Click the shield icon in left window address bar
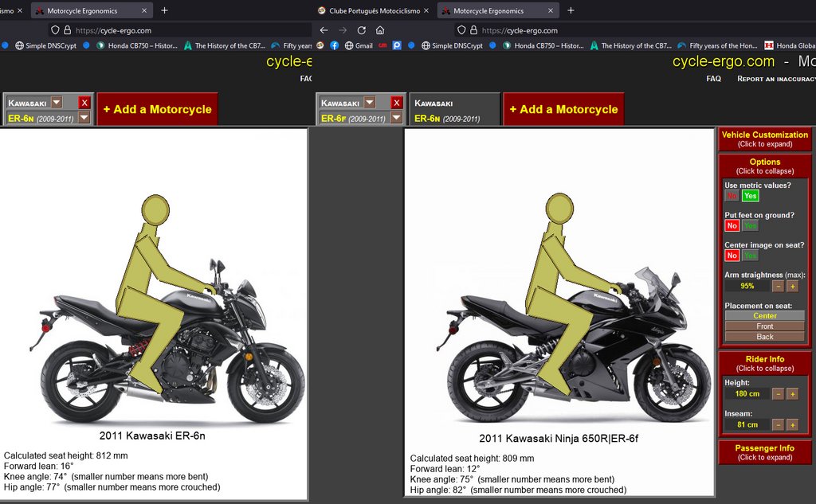Screen dimensions: 816x504 55,30
